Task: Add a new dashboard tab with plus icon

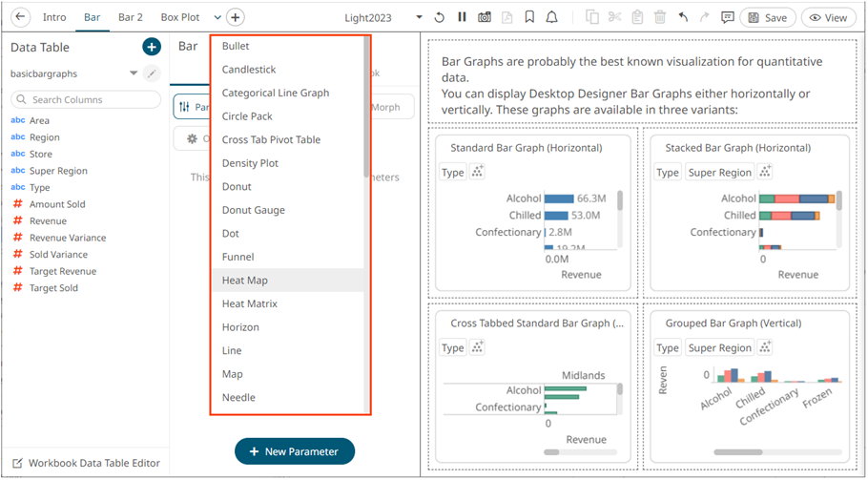Action: pyautogui.click(x=236, y=17)
